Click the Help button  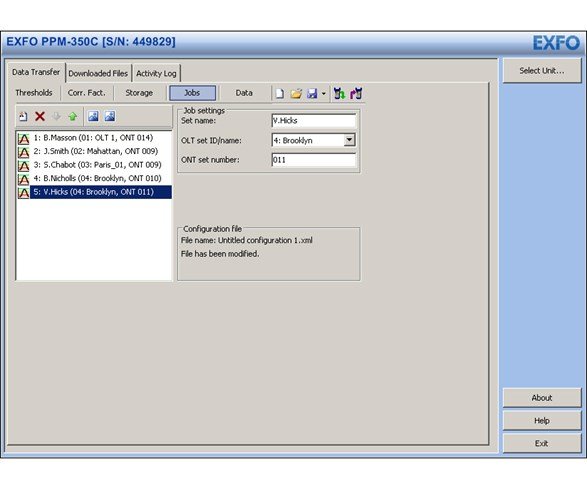coord(542,420)
